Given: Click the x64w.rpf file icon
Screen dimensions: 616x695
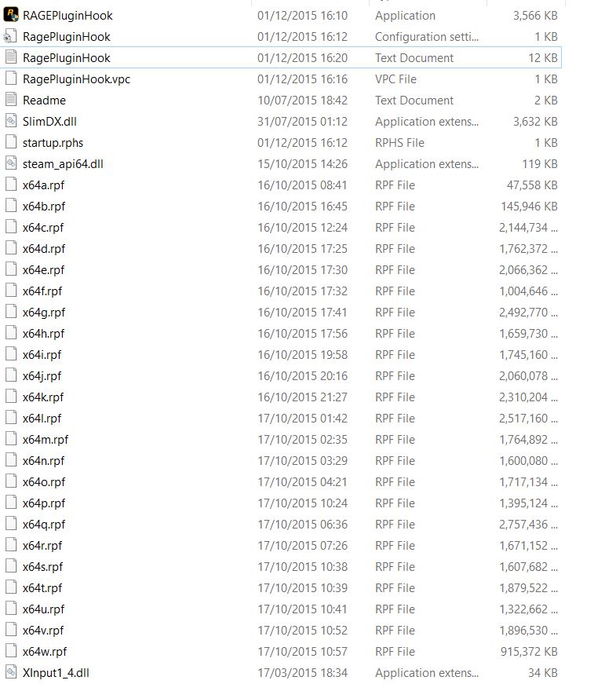Looking at the screenshot, I should click(11, 651).
